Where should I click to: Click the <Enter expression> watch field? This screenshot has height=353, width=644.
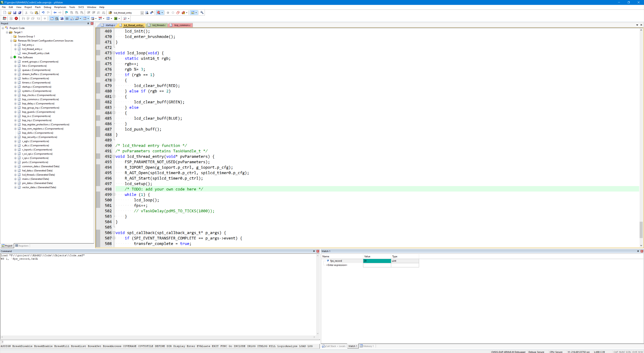pyautogui.click(x=337, y=265)
